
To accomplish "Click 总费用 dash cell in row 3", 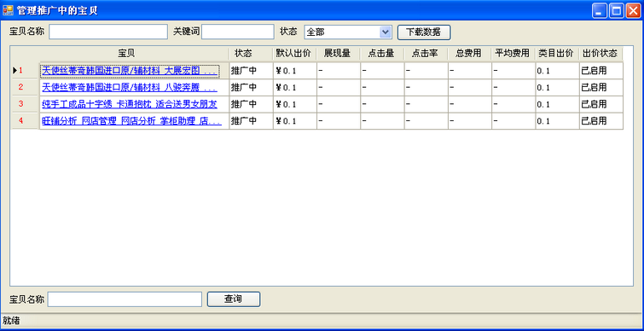I will pos(470,104).
